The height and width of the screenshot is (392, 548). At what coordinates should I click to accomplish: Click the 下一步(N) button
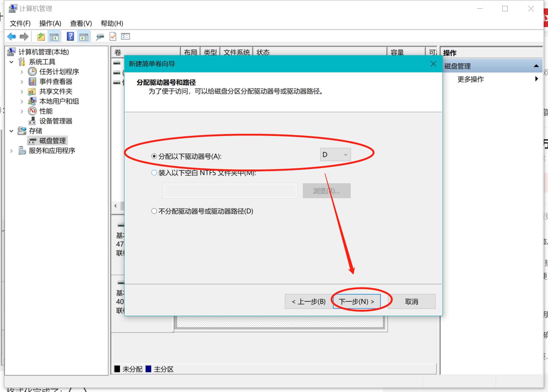356,301
